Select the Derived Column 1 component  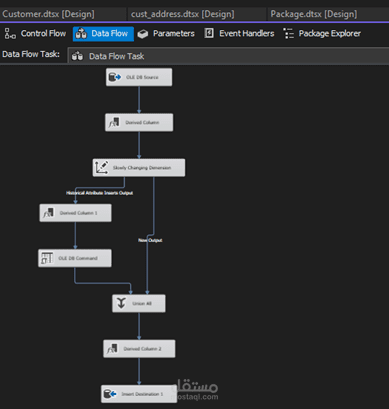pos(75,213)
